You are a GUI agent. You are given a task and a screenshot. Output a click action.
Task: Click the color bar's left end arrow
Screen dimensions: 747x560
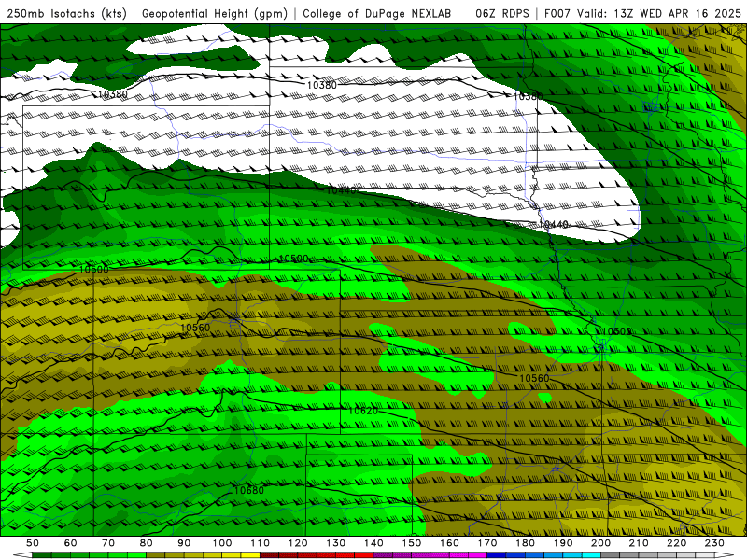pyautogui.click(x=22, y=554)
